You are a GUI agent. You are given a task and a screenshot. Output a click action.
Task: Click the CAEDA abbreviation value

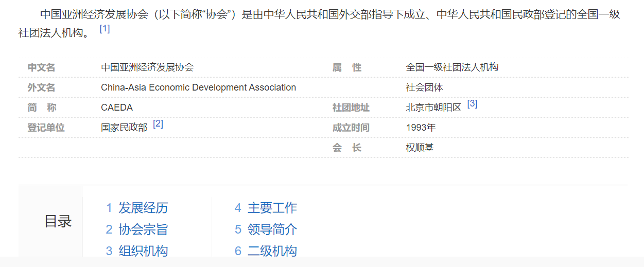(117, 108)
